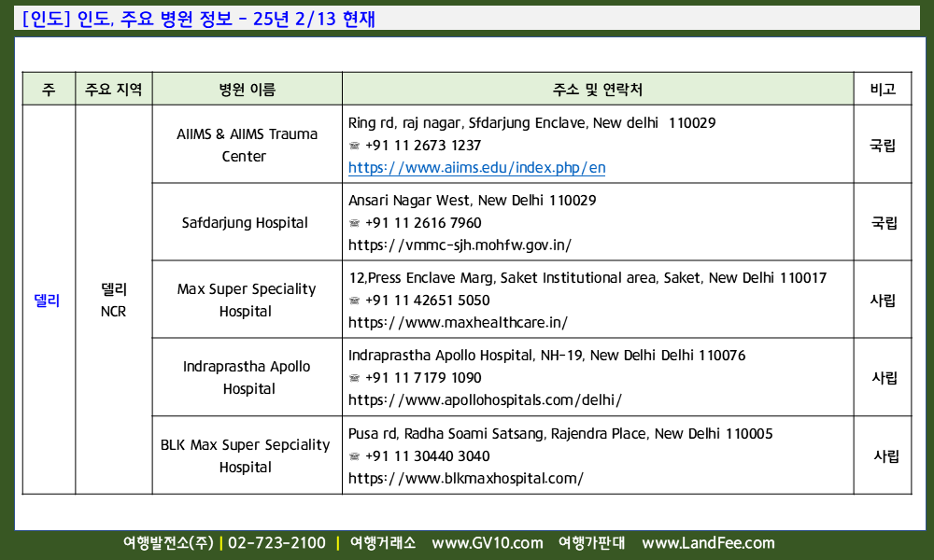Click the '주요 지역' column header
934x560 pixels.
tap(114, 90)
